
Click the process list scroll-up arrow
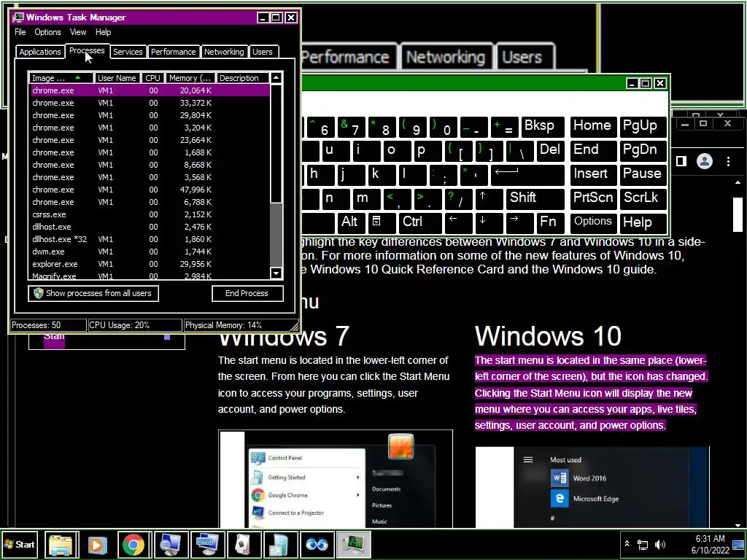[276, 77]
